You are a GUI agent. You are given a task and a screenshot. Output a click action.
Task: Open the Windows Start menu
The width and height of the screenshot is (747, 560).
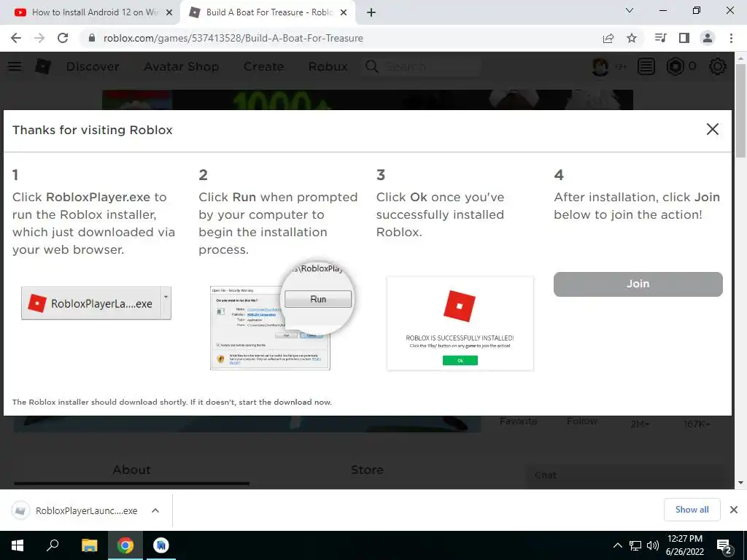(x=18, y=545)
